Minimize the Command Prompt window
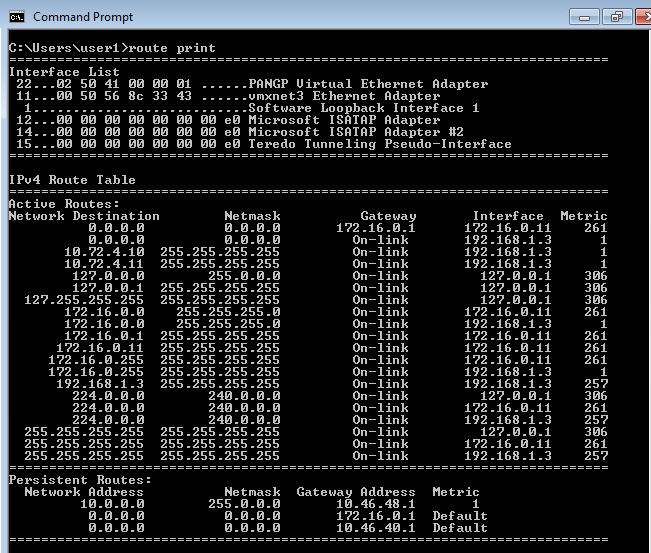The height and width of the screenshot is (553, 651). tap(584, 17)
